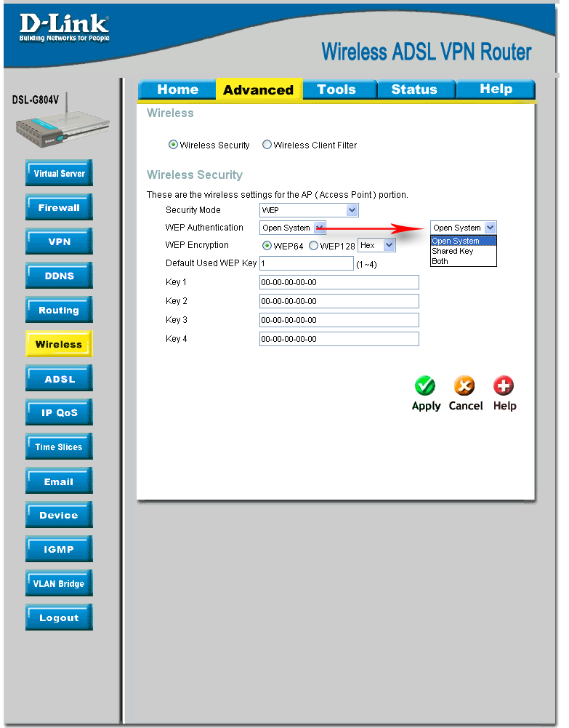
Task: Switch to the Home tab
Action: point(177,89)
